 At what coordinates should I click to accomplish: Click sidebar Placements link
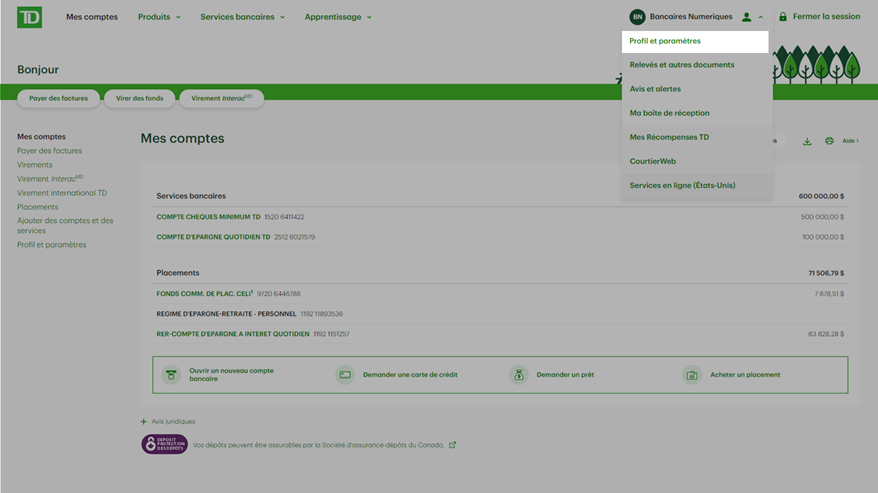point(38,207)
